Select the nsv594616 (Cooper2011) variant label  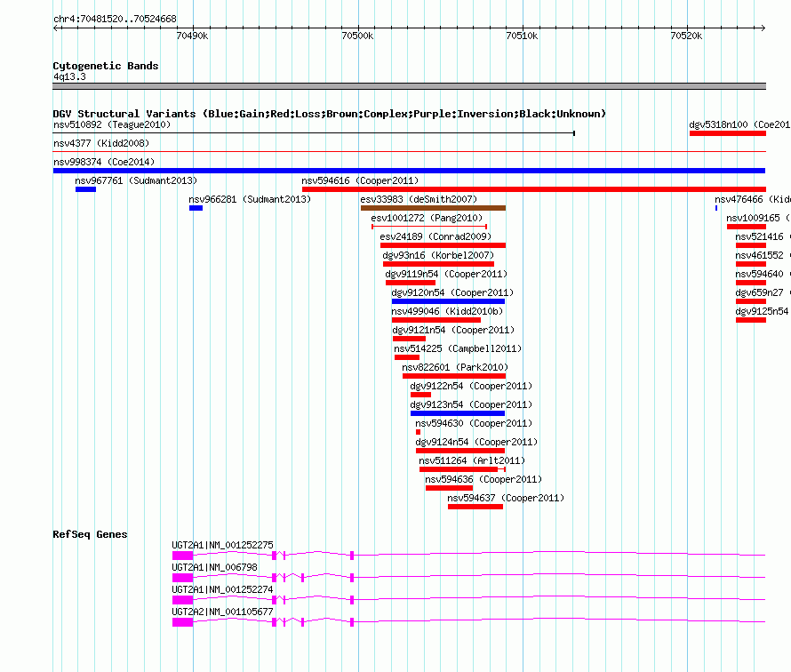point(360,180)
